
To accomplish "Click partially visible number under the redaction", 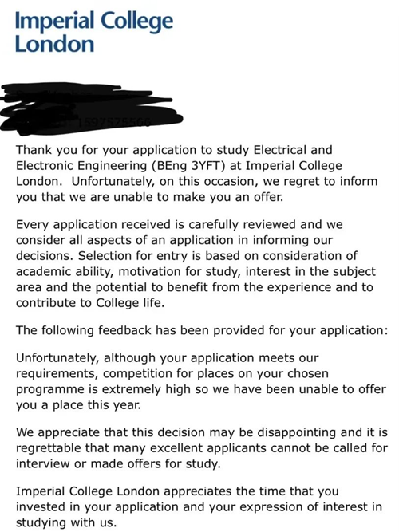I will tap(114, 122).
